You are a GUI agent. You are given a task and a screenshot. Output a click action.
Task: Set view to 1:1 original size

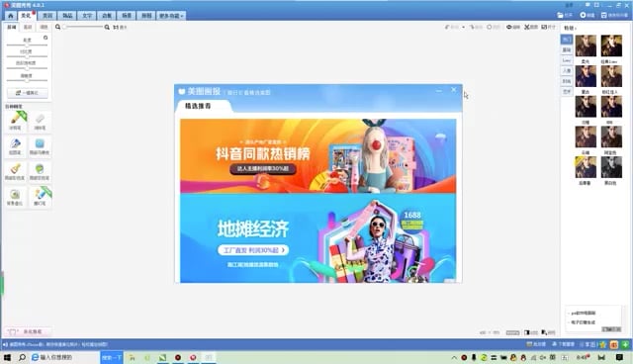click(x=120, y=27)
